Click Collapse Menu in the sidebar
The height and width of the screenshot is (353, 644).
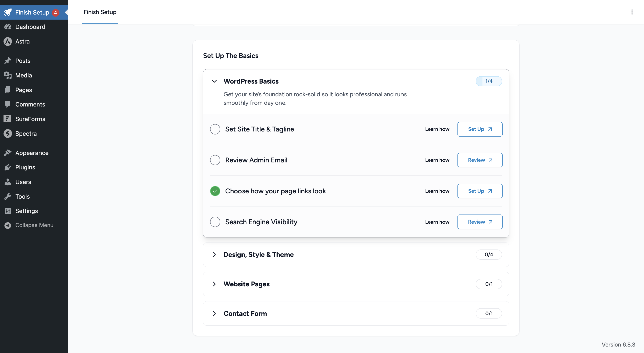tap(34, 225)
